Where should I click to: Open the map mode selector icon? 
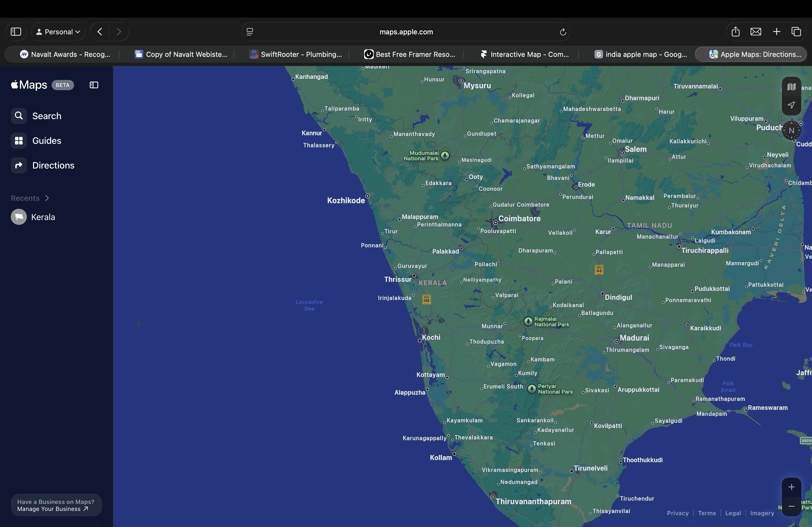(791, 87)
